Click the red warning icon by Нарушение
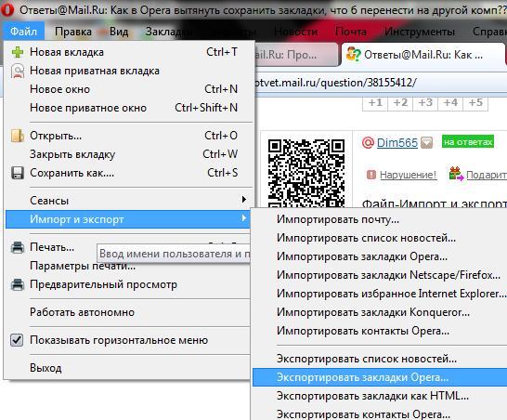Image resolution: width=507 pixels, height=420 pixels. 371,175
